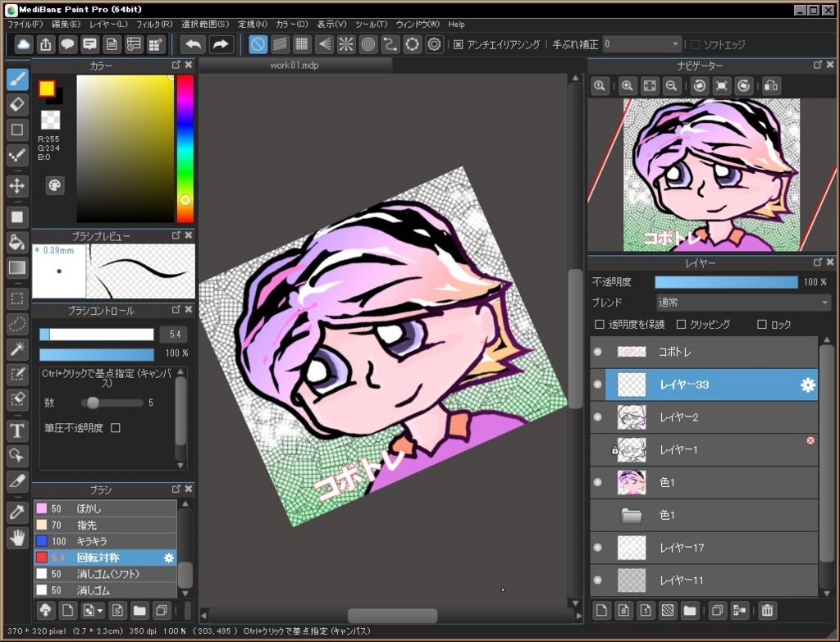Enable layer ロック checkbox
The image size is (840, 642).
762,325
